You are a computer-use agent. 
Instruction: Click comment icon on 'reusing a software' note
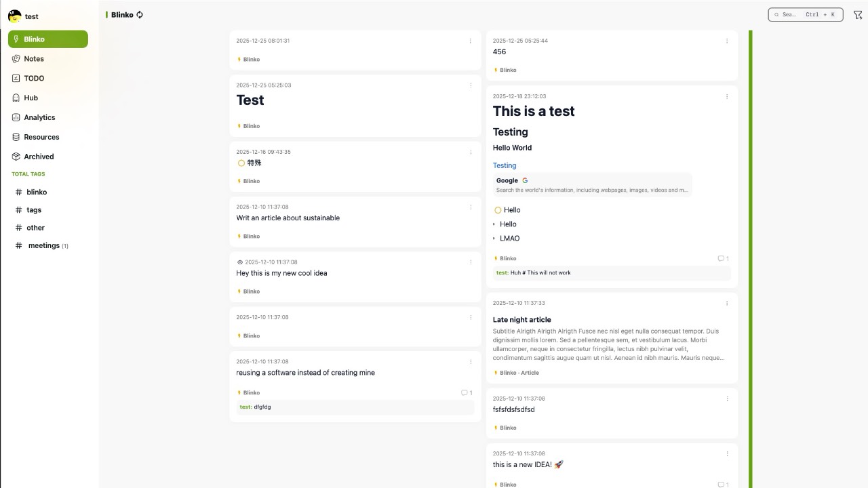[x=466, y=392]
